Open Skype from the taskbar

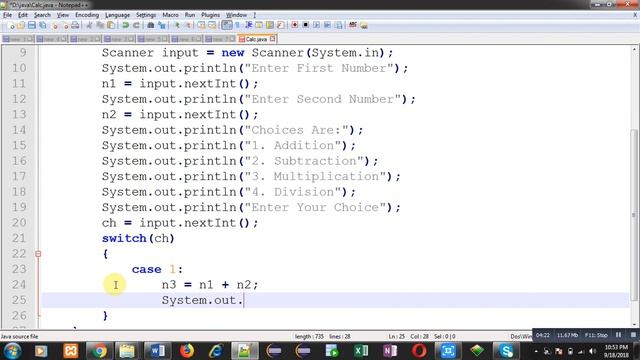click(507, 351)
